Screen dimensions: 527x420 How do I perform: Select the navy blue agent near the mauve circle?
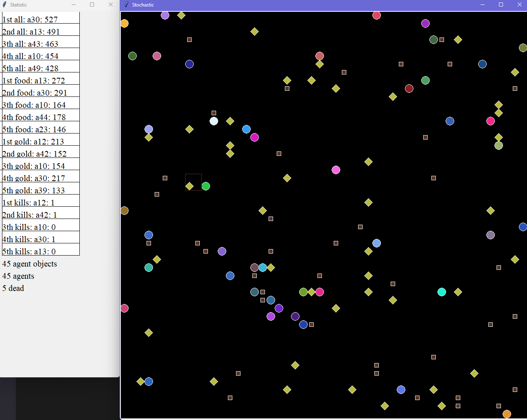point(189,64)
